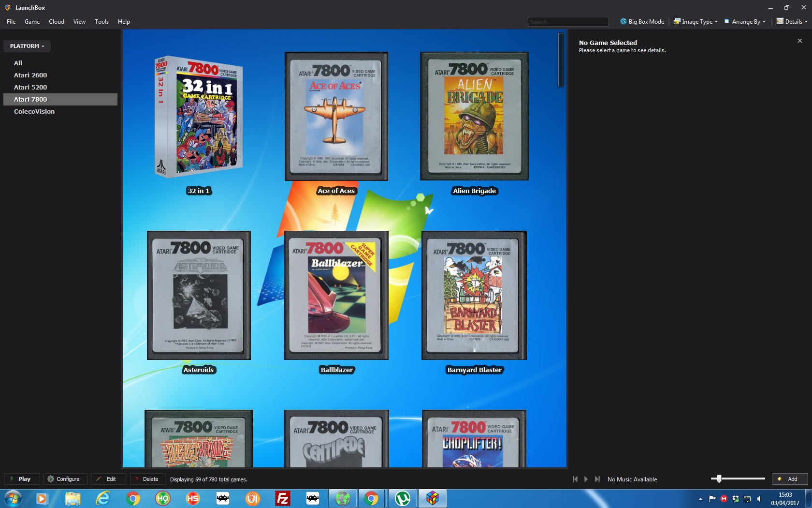
Task: Click the games list vertical scrollbar
Action: (561, 60)
